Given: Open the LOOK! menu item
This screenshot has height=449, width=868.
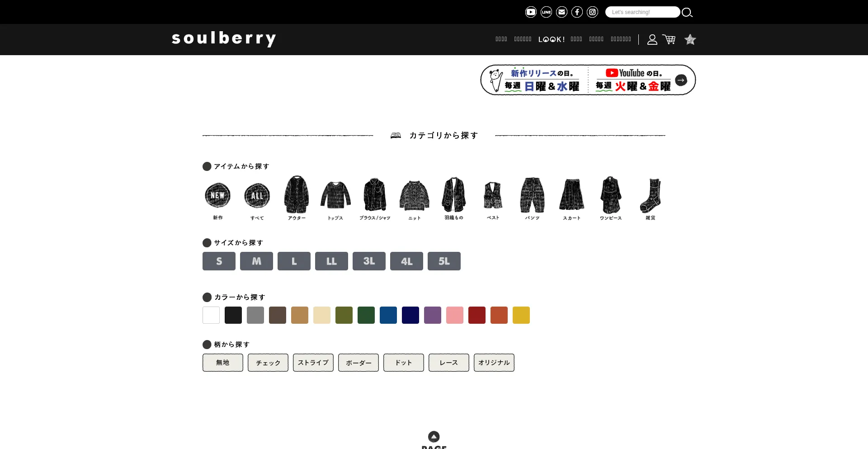Looking at the screenshot, I should coord(551,39).
